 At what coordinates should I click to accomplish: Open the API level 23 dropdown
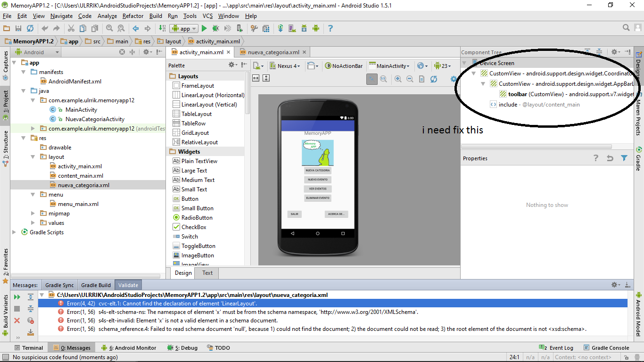point(443,66)
